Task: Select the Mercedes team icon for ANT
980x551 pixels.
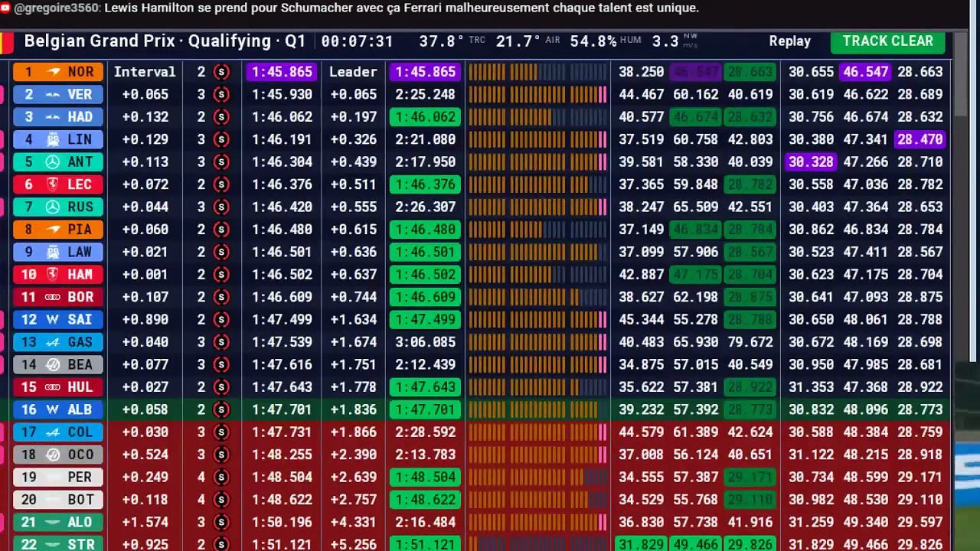Action: coord(53,161)
